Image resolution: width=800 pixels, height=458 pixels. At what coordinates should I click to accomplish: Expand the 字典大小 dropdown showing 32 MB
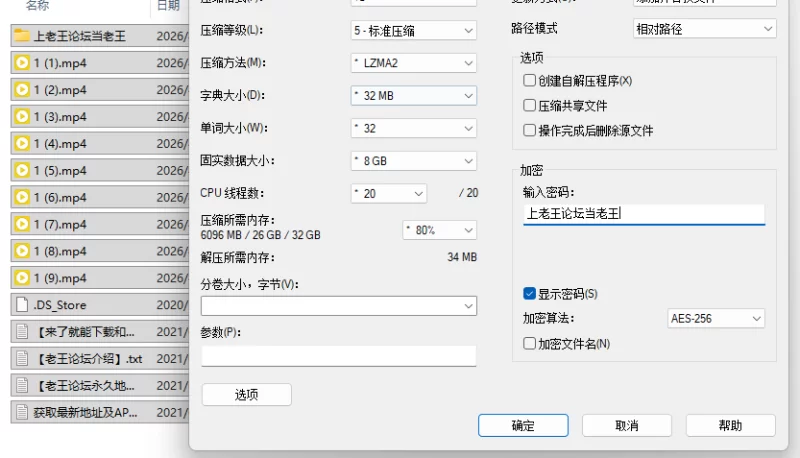(x=414, y=96)
